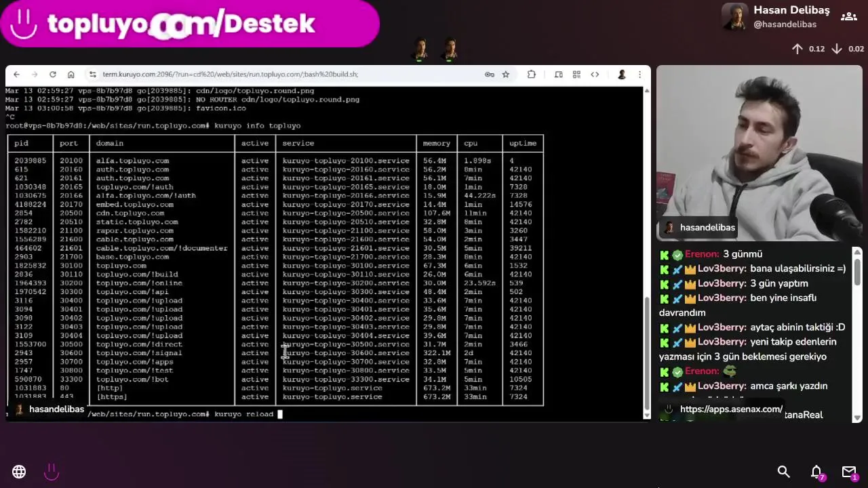Go back with the browser back arrow
This screenshot has width=868, height=488.
[16, 75]
